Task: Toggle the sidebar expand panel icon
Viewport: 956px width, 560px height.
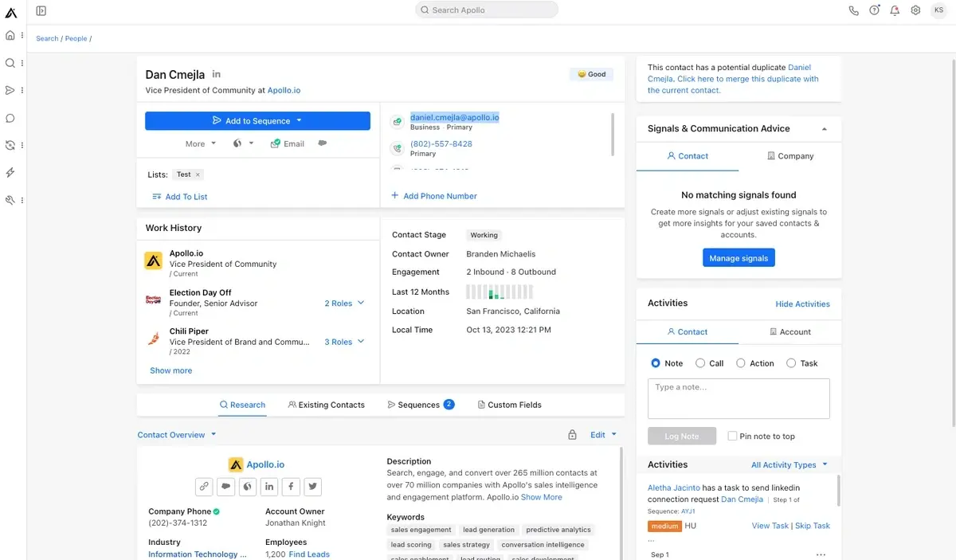Action: pos(41,10)
